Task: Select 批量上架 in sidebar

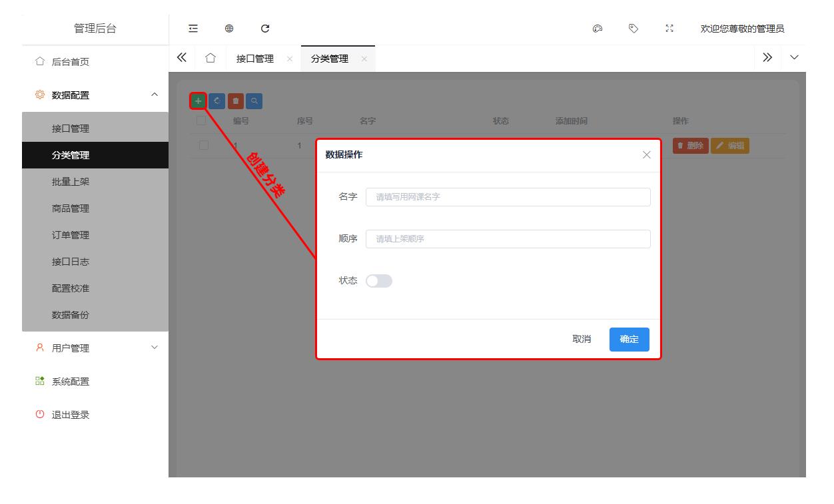Action: pyautogui.click(x=95, y=182)
